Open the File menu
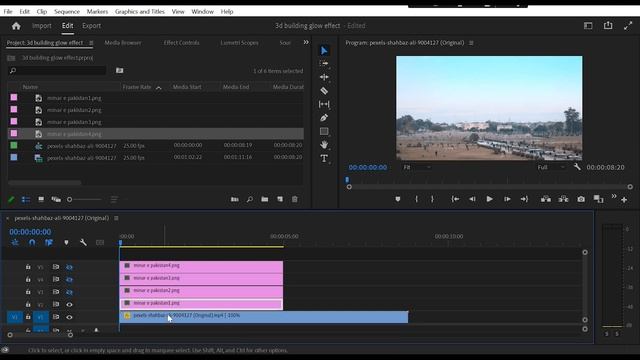640x360 pixels. click(x=8, y=11)
